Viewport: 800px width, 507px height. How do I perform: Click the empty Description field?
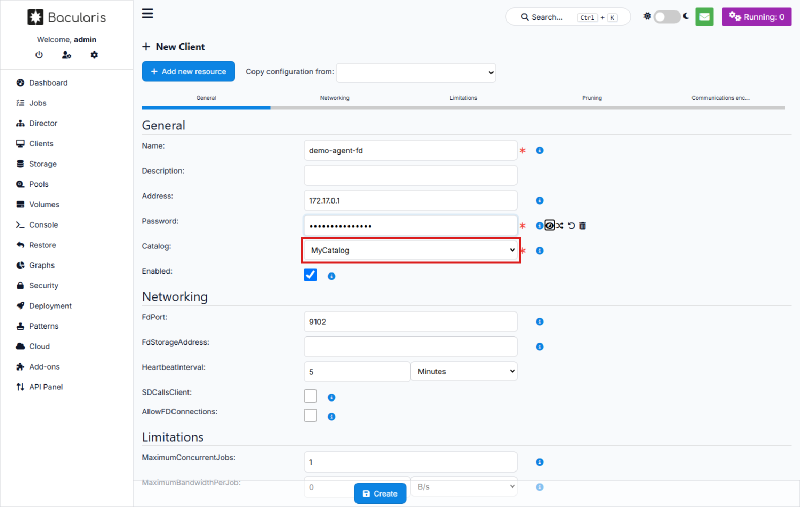tap(411, 175)
